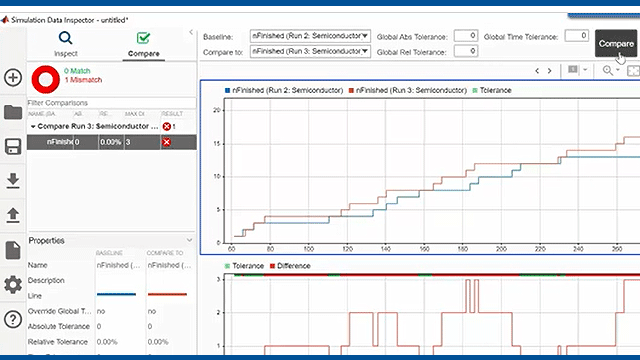Click the report document icon
Viewport: 640px width, 360px height.
point(13,250)
